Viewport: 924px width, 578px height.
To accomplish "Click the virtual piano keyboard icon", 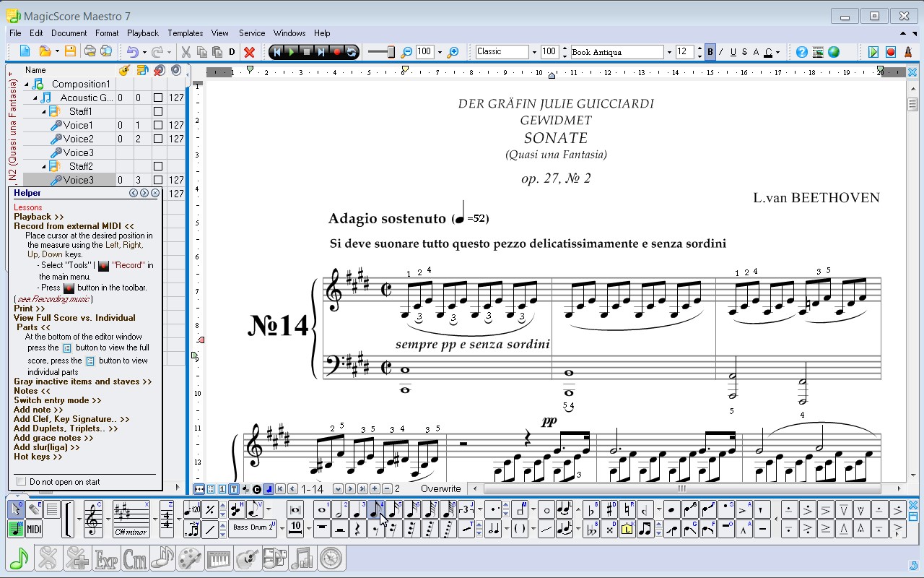I will tap(218, 558).
